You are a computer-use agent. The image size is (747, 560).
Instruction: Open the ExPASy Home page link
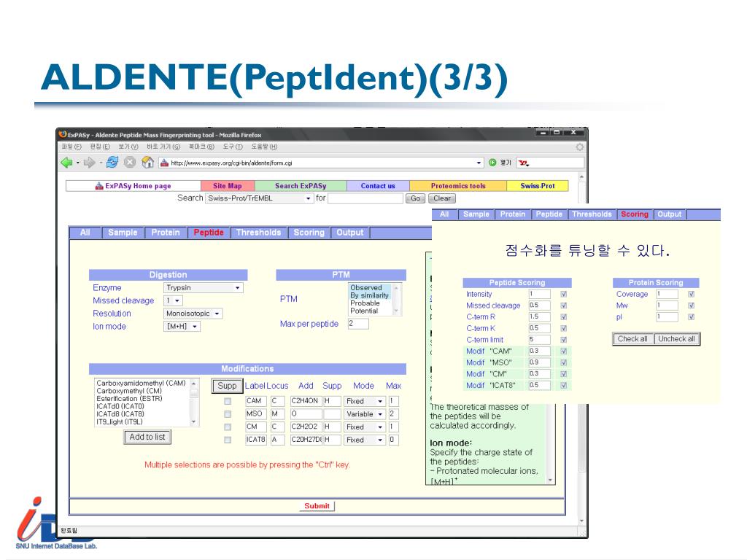(x=133, y=186)
